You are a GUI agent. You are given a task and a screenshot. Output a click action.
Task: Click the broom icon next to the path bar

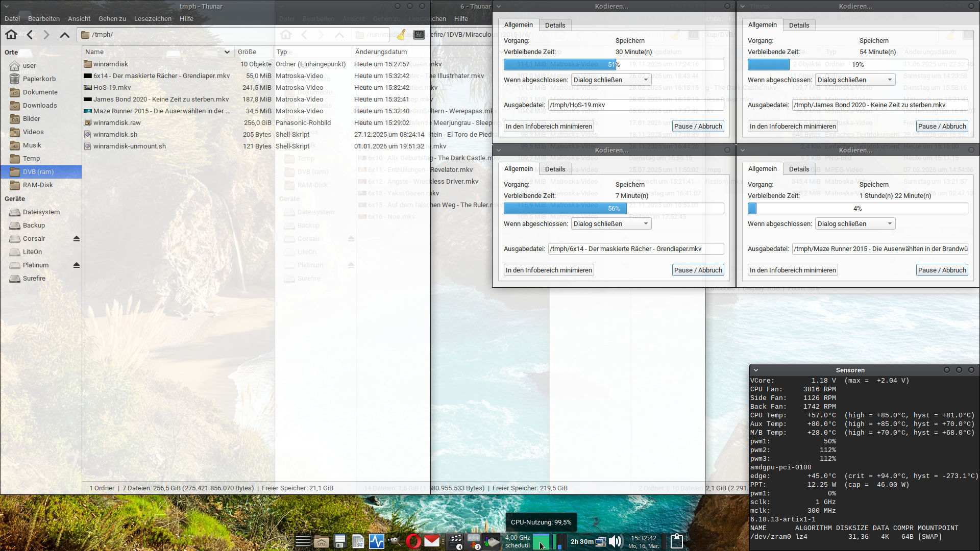(x=401, y=34)
